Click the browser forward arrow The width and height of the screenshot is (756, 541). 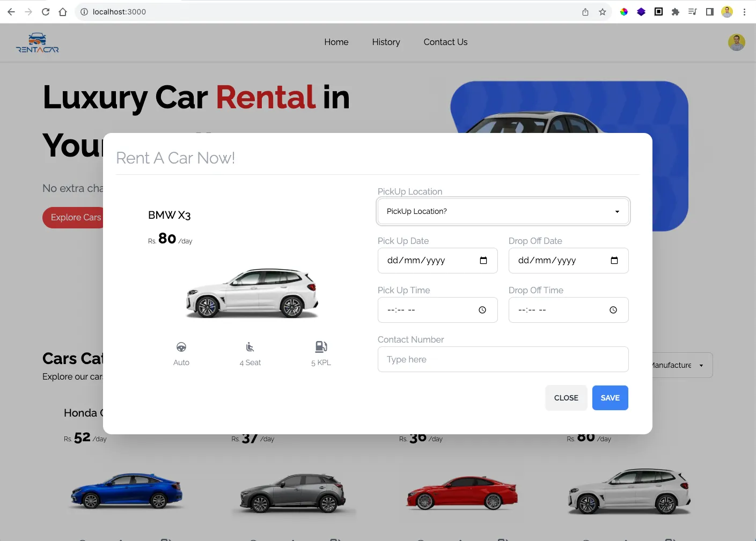[x=28, y=12]
